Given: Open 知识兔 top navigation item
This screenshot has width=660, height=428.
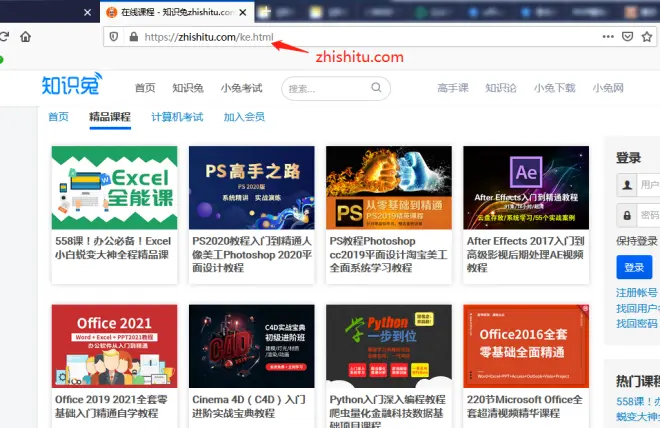Looking at the screenshot, I should tap(188, 88).
